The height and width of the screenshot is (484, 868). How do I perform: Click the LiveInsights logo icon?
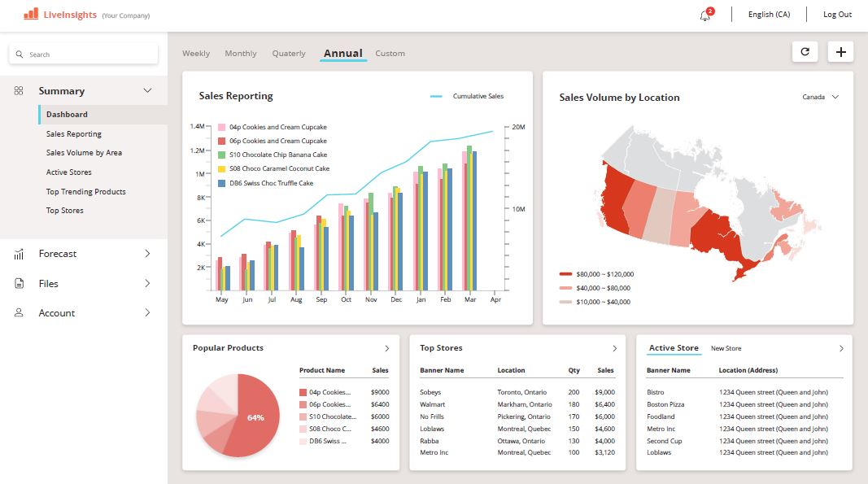pyautogui.click(x=31, y=14)
